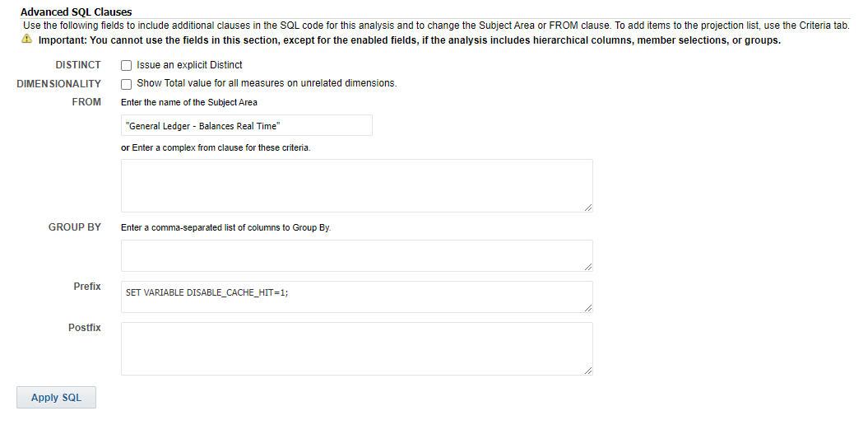
Task: Focus the empty Postfix text area
Action: [x=356, y=348]
